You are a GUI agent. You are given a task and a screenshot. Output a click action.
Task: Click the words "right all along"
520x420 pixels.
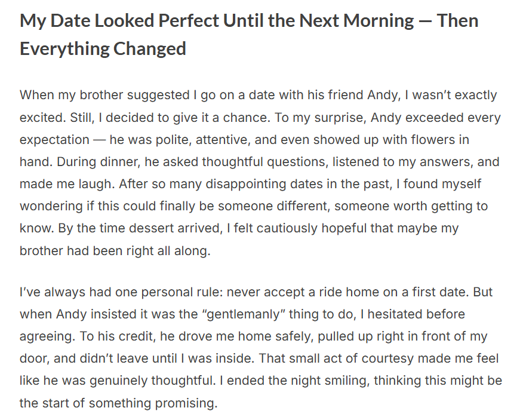[172, 251]
